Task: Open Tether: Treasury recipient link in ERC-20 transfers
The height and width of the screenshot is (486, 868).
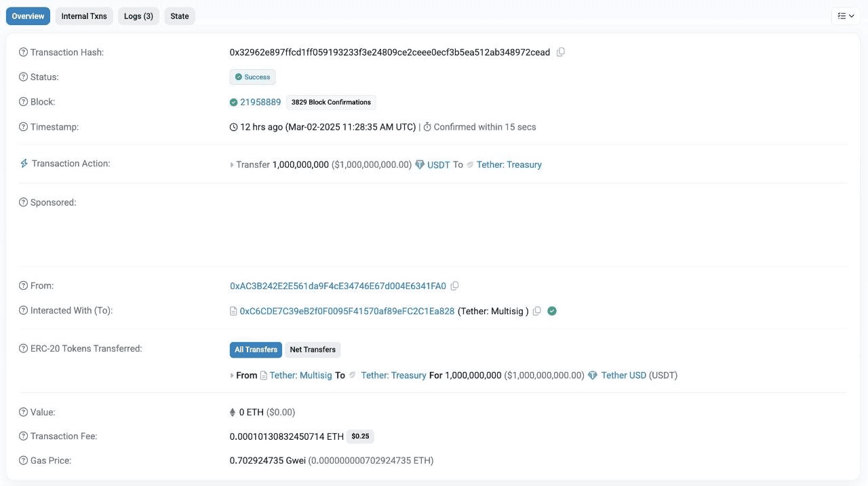Action: click(394, 375)
